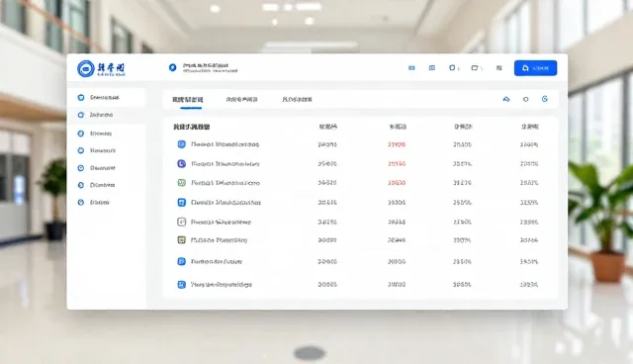Screen dimensions: 633x364
Task: Click the second square icon in the header toolbar
Action: click(x=432, y=68)
